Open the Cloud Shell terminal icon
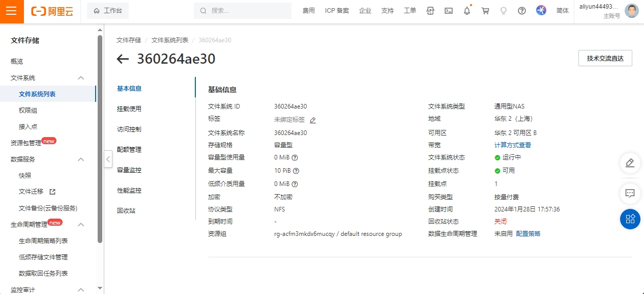The height and width of the screenshot is (294, 644). coord(448,11)
